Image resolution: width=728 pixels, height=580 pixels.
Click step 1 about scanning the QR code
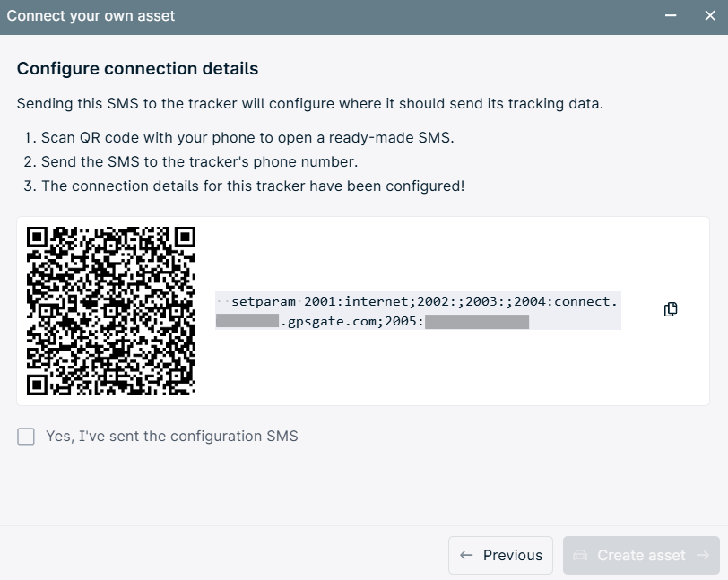239,138
